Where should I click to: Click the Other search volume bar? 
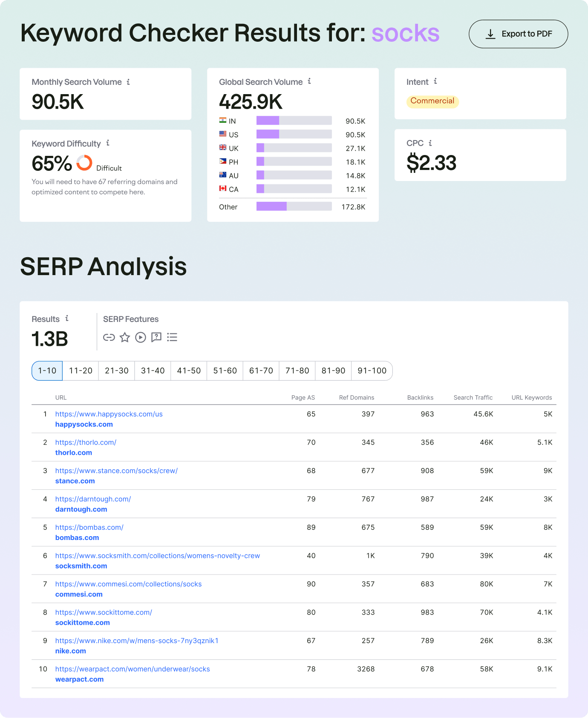294,207
